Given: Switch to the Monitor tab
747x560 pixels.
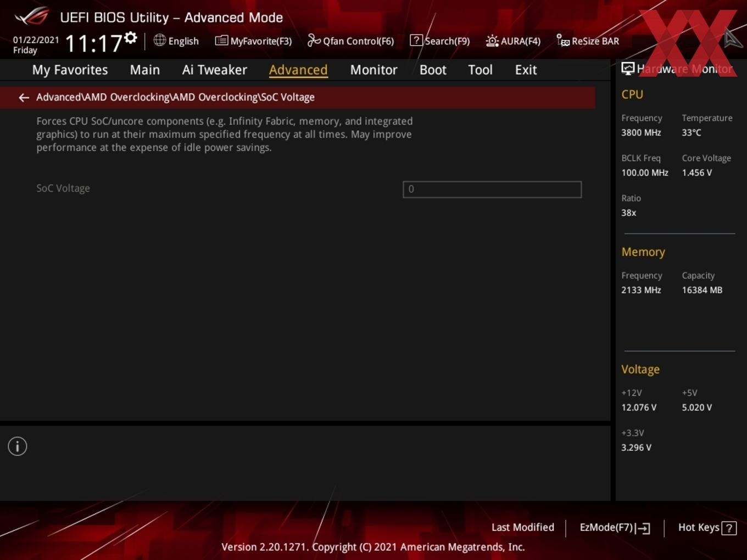Looking at the screenshot, I should click(374, 70).
